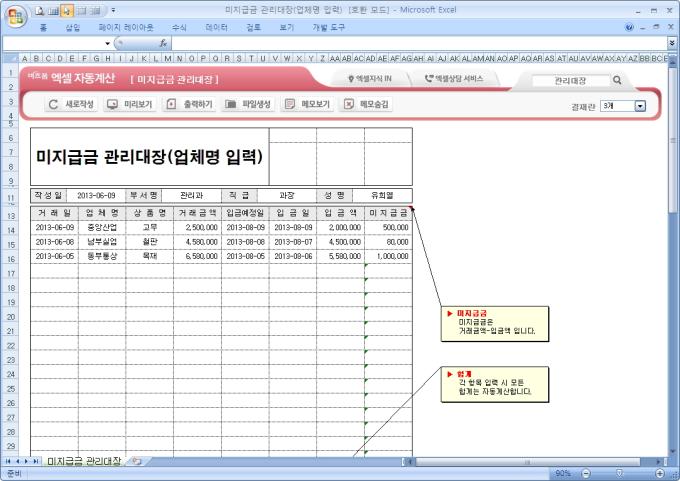Image resolution: width=680 pixels, height=481 pixels.
Task: Click the 출력하기 print icon
Action: click(x=172, y=104)
